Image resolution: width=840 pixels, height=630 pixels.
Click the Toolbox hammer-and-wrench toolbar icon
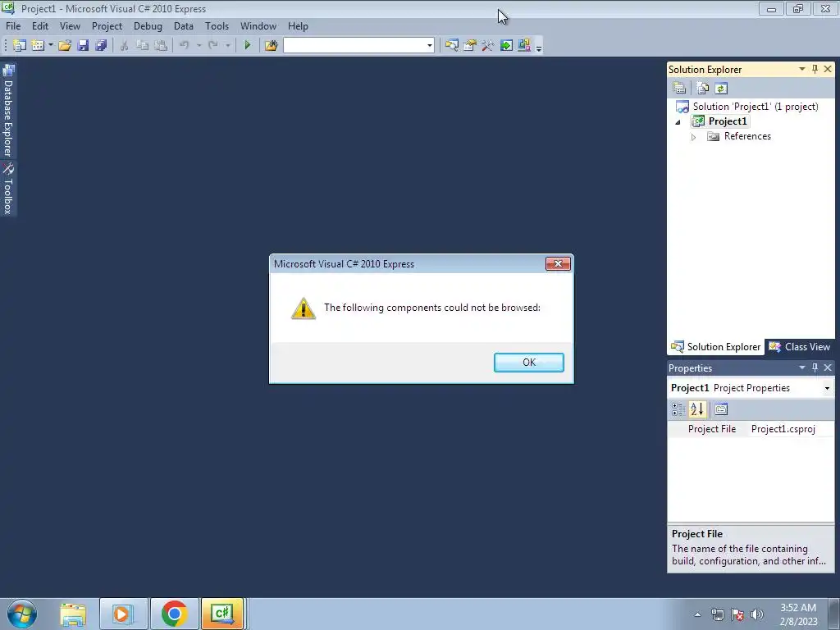point(487,46)
